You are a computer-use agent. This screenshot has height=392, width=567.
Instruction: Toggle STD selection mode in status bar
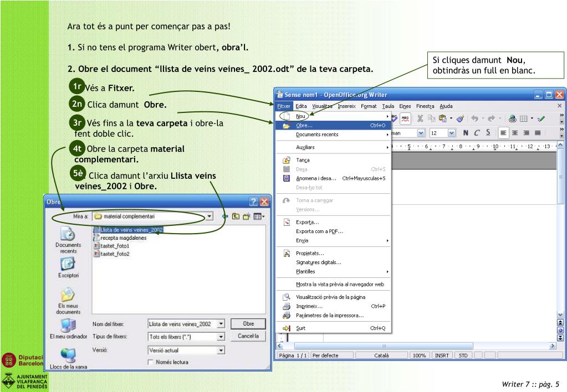click(x=463, y=355)
